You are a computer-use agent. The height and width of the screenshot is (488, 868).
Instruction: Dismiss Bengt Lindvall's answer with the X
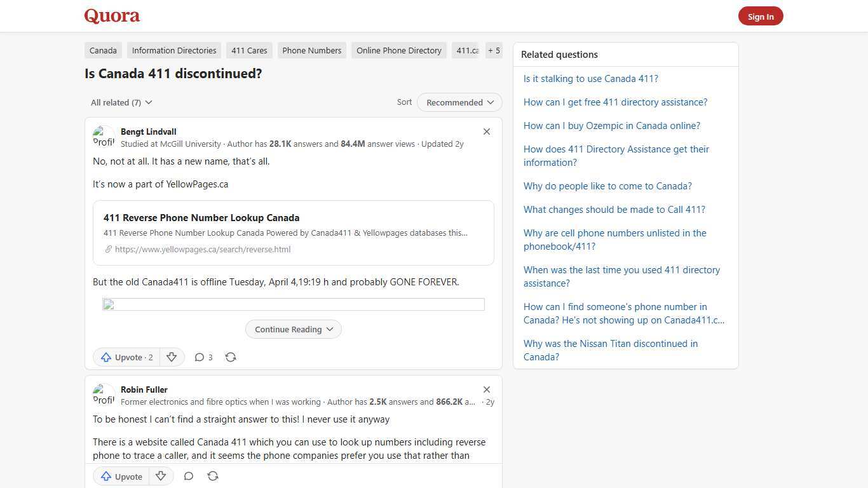pyautogui.click(x=487, y=132)
